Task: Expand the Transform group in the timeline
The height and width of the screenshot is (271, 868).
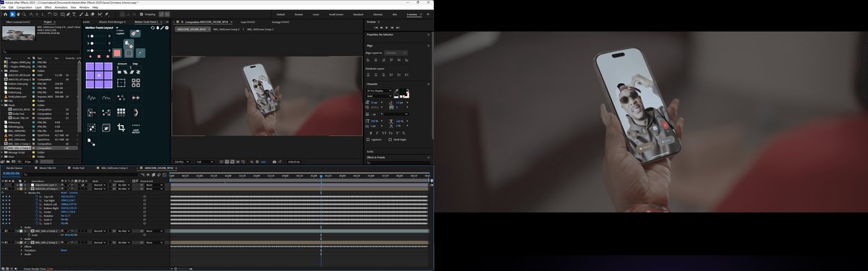Action: (22, 251)
